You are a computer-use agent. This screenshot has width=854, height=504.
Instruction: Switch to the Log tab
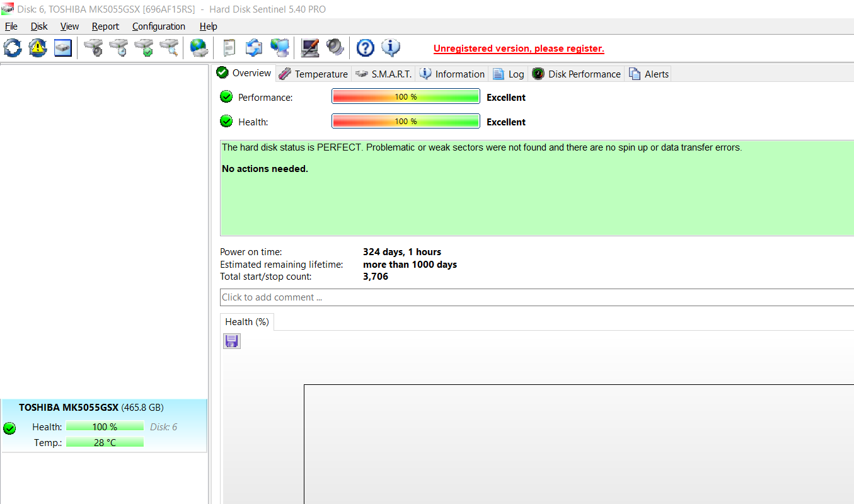point(508,74)
